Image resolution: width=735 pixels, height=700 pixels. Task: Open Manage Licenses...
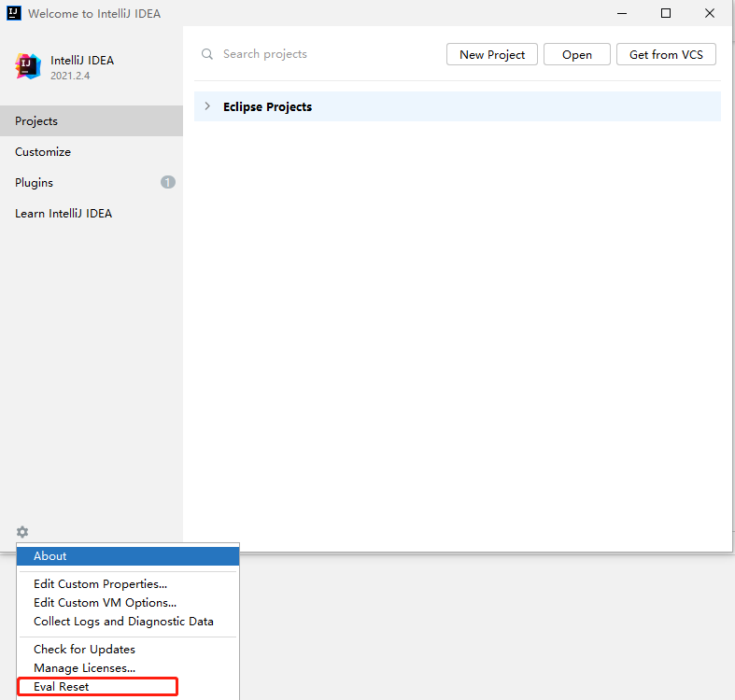coord(128,668)
